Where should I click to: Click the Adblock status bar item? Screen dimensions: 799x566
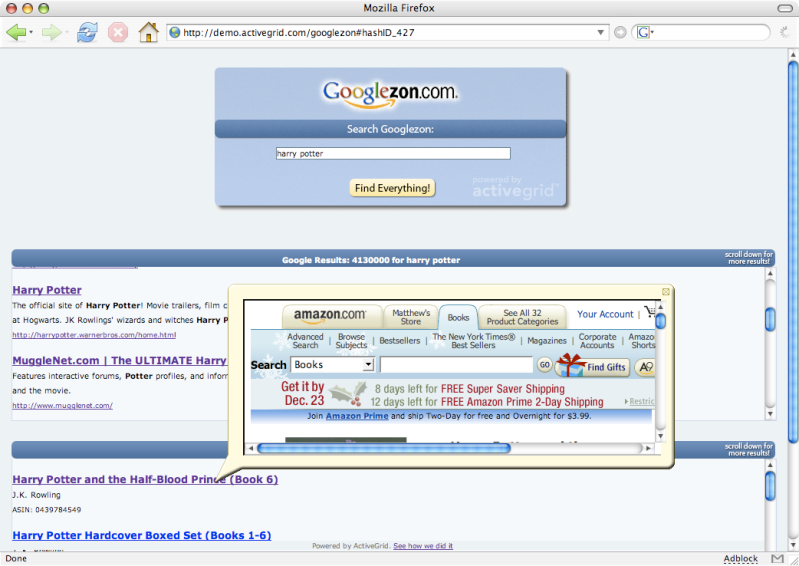point(740,559)
